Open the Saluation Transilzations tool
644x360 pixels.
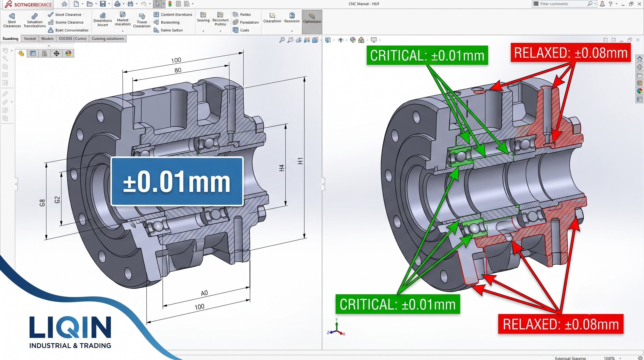[34, 21]
